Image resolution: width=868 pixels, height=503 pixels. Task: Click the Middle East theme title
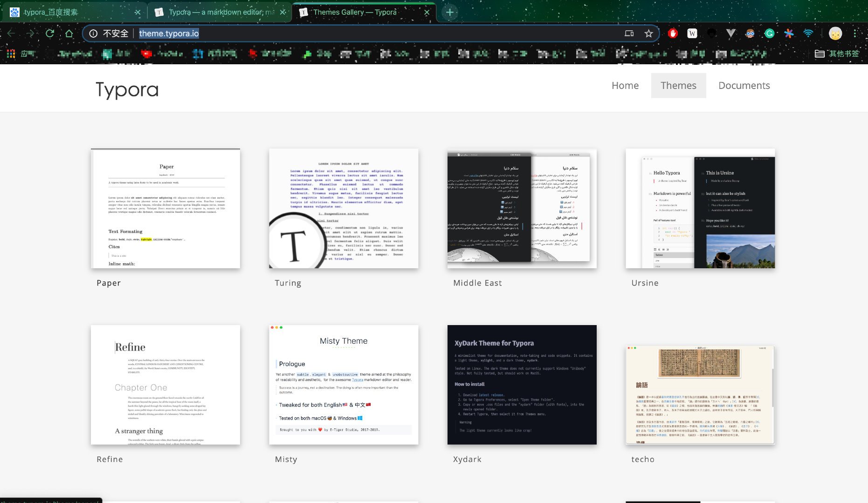[x=477, y=283]
